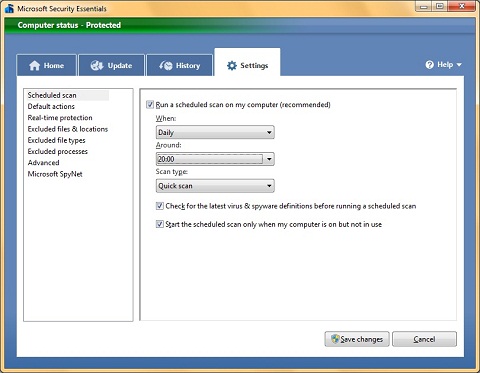Click the shield icon on Save changes

point(335,339)
